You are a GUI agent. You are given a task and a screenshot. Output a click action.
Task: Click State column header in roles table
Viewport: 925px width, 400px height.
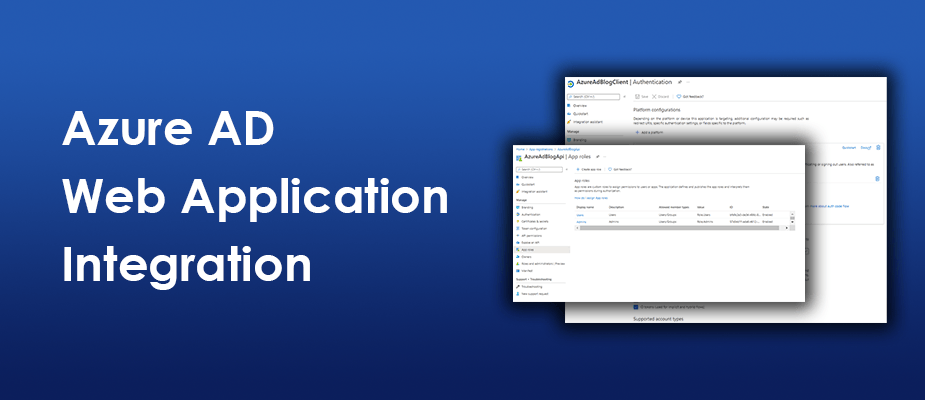766,207
